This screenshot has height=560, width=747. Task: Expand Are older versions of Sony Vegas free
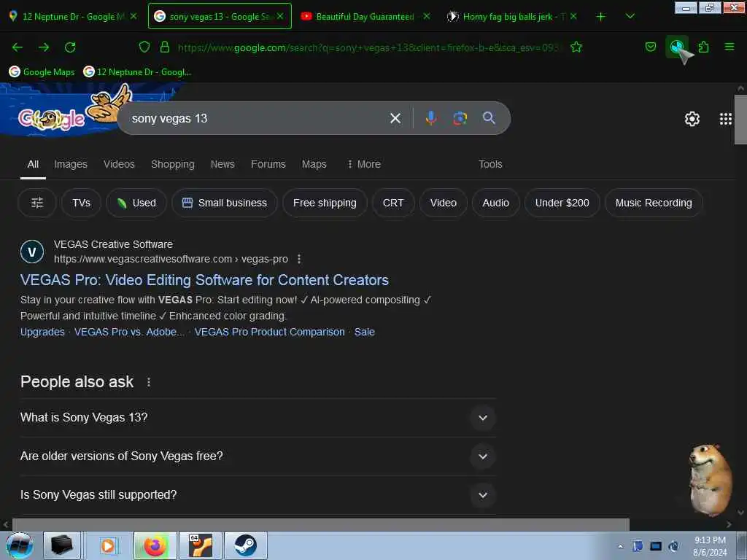coord(258,456)
